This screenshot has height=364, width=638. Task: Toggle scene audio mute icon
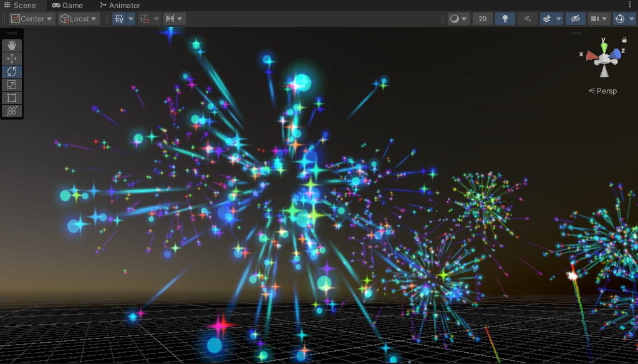click(x=528, y=19)
